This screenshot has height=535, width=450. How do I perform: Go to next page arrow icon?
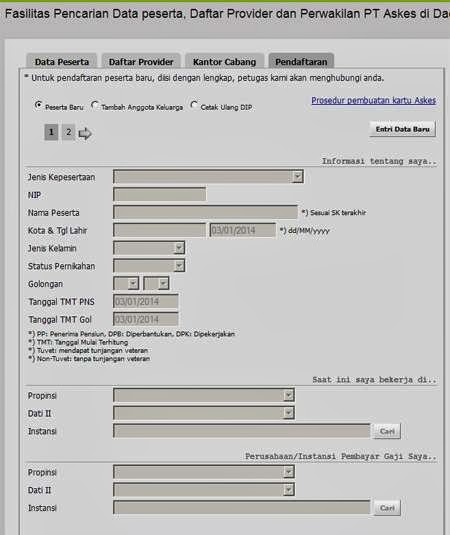point(85,133)
